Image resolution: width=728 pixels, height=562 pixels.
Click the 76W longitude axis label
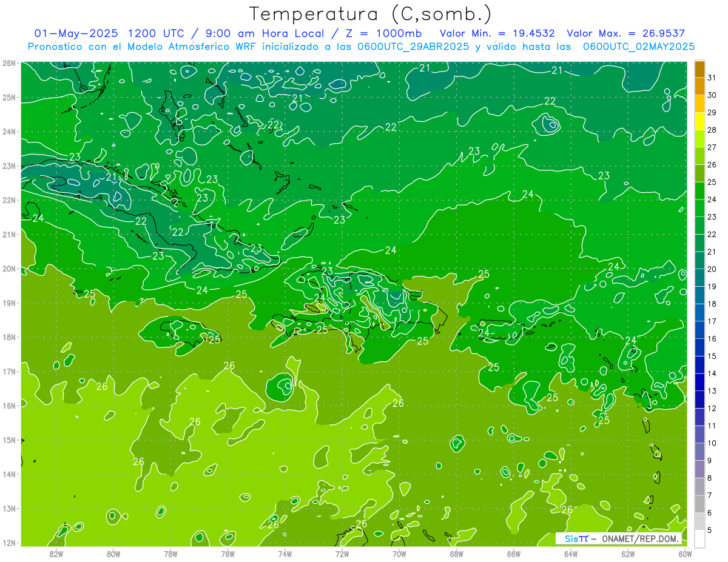pyautogui.click(x=227, y=554)
